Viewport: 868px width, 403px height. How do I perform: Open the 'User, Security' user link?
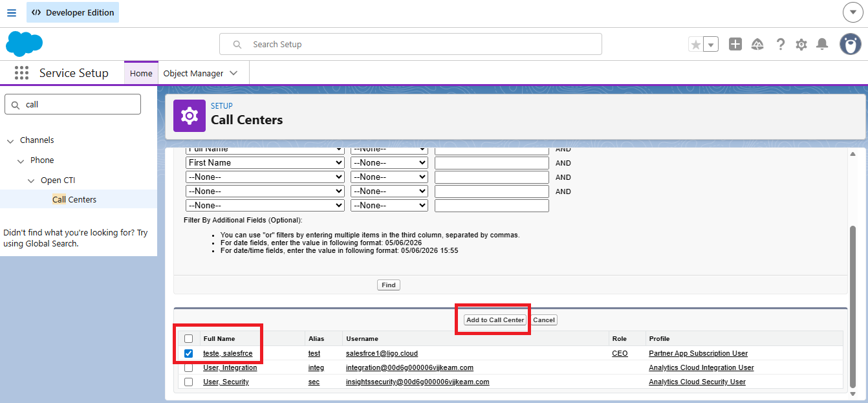tap(226, 382)
